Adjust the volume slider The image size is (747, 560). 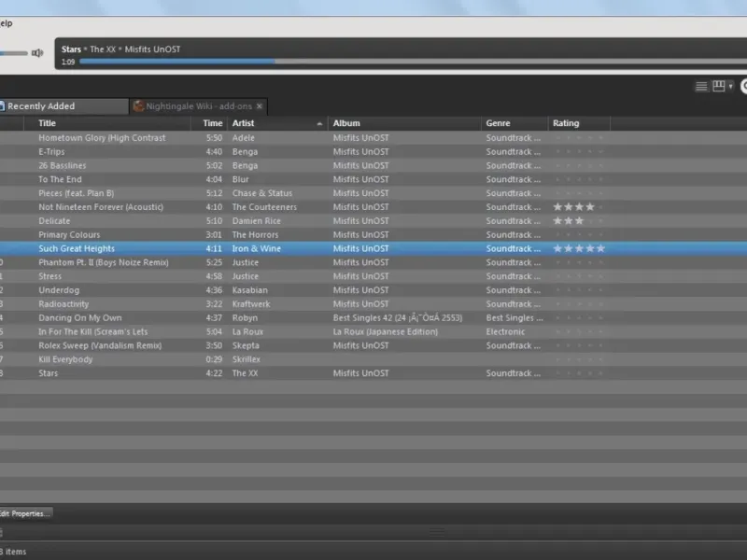pos(13,53)
